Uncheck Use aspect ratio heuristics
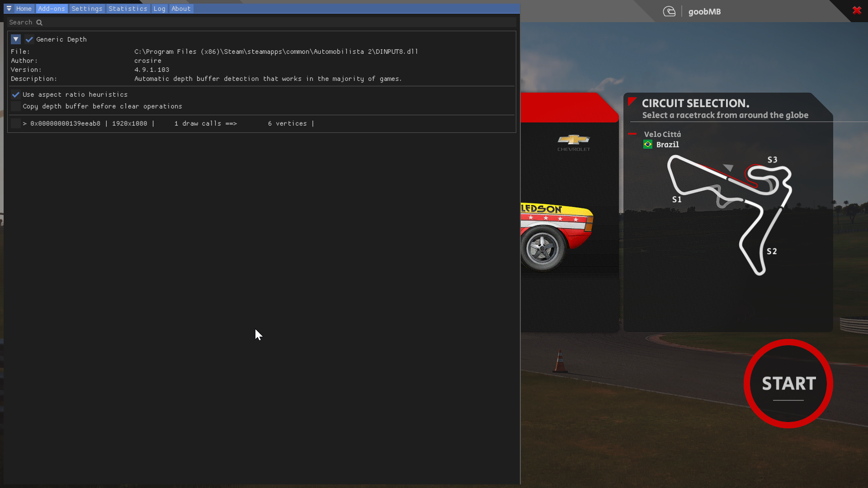This screenshot has width=868, height=488. (16, 94)
